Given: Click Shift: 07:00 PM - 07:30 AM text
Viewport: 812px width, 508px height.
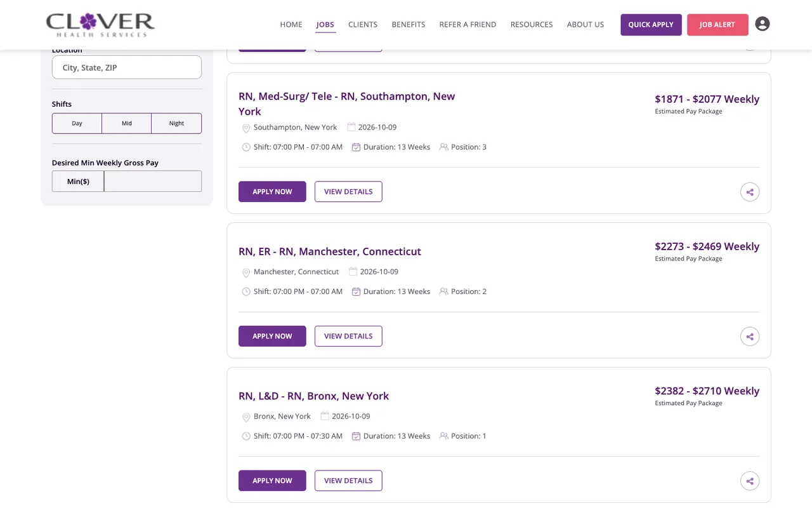Looking at the screenshot, I should coord(298,436).
